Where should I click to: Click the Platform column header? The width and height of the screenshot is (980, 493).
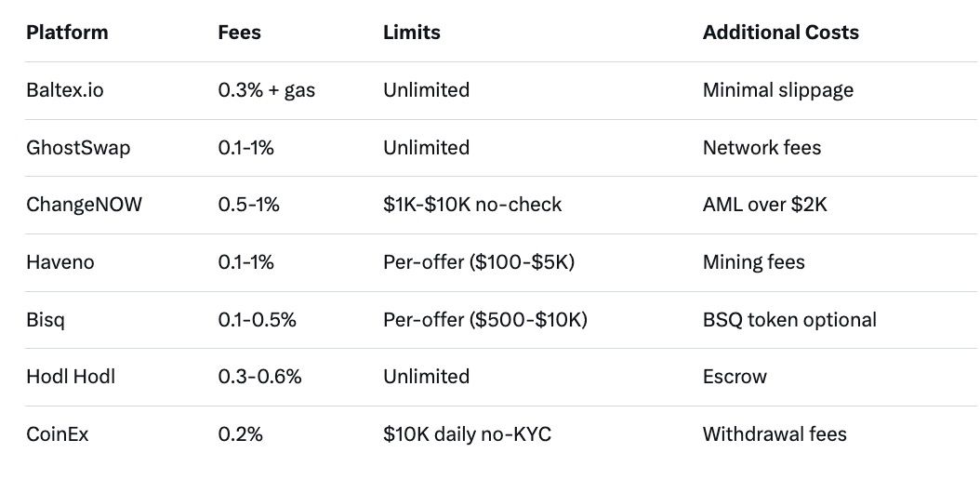[67, 33]
